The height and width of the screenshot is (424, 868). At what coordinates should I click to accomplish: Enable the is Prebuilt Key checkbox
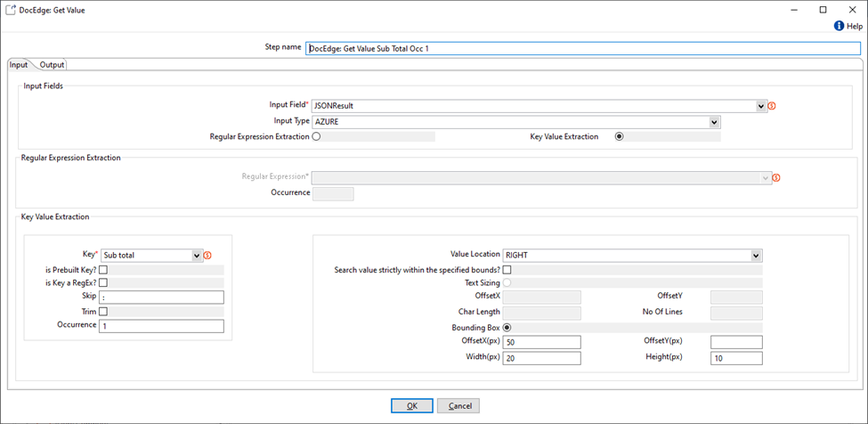click(103, 269)
